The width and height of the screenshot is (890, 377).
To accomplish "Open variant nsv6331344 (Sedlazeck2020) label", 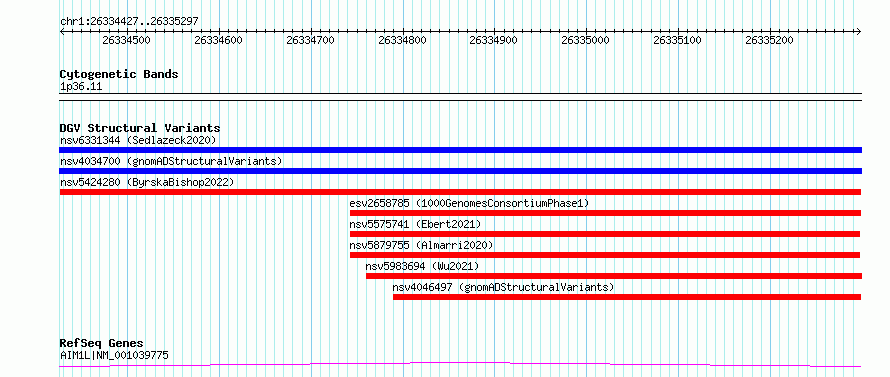I will 138,140.
